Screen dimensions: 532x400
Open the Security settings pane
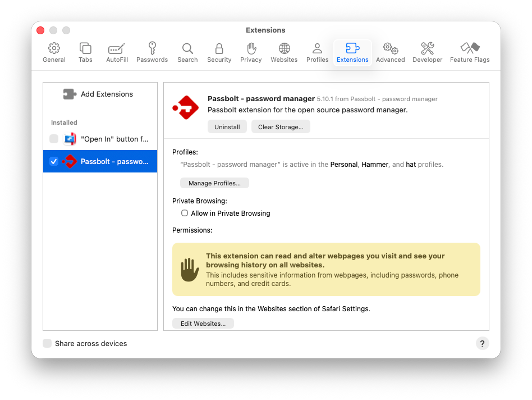(x=219, y=53)
